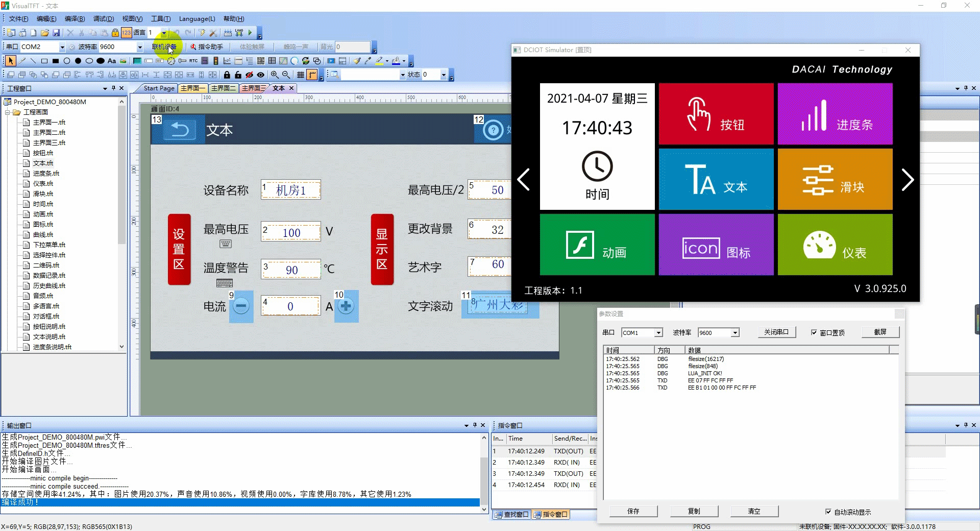Viewport: 980px width, 531px height.
Task: Select the text 'Aa' drawing tool
Action: [112, 61]
